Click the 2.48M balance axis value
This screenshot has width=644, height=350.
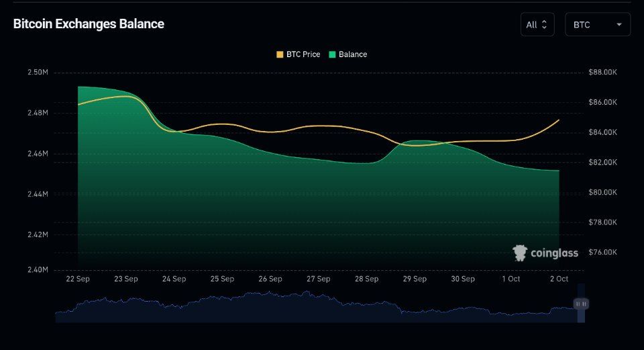coord(38,113)
